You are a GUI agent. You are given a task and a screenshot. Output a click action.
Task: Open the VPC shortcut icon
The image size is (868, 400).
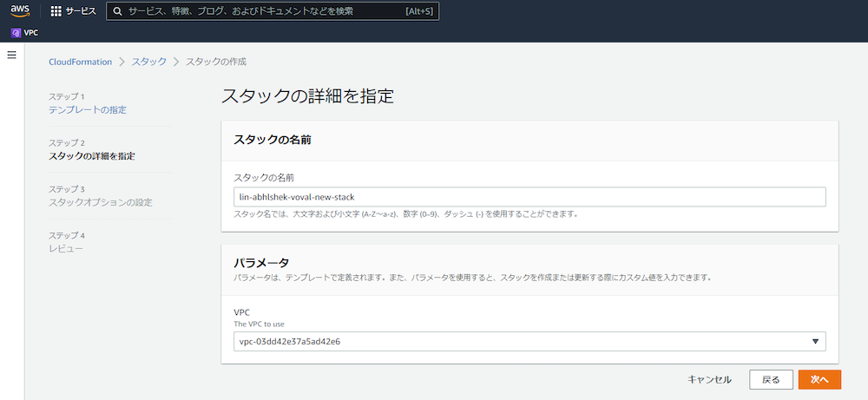(16, 33)
